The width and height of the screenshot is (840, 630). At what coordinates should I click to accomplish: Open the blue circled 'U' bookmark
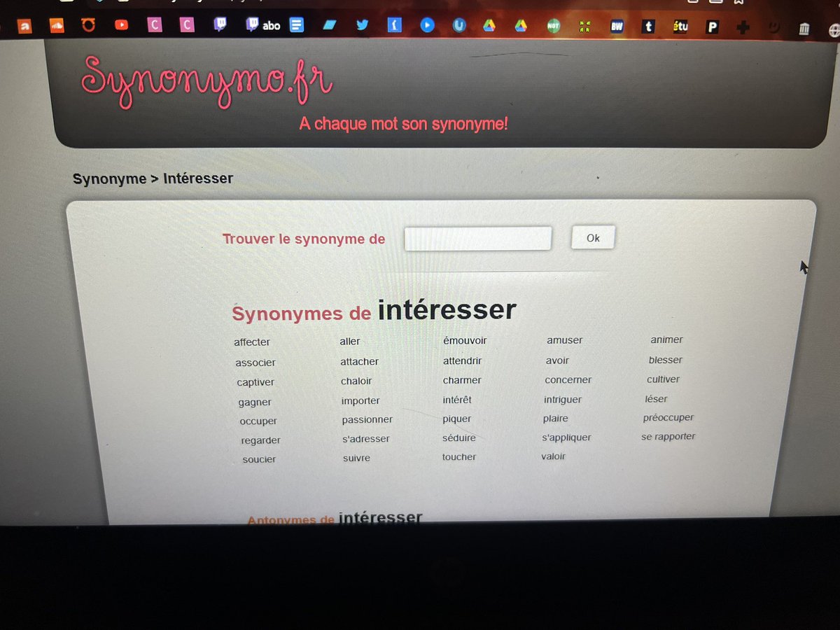[x=459, y=26]
